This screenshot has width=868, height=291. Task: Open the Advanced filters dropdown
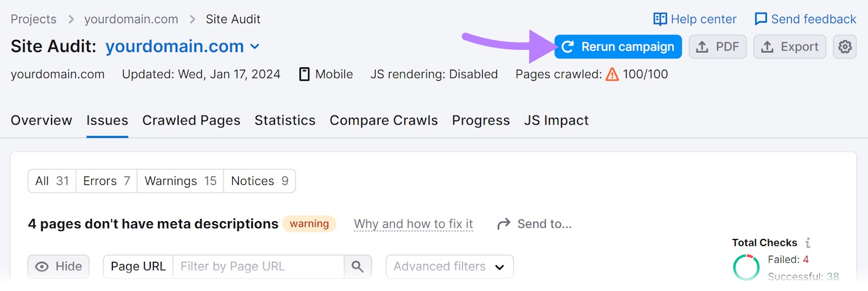click(x=449, y=267)
